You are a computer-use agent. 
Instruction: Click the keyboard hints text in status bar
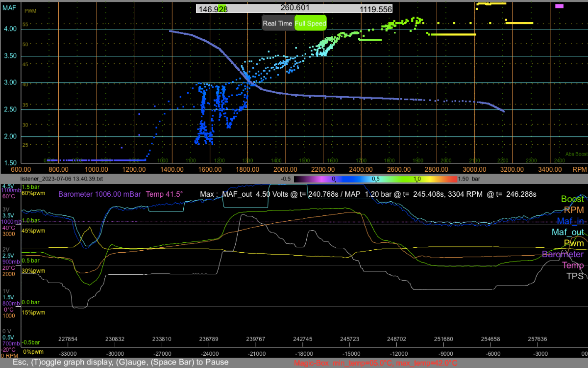(121, 362)
